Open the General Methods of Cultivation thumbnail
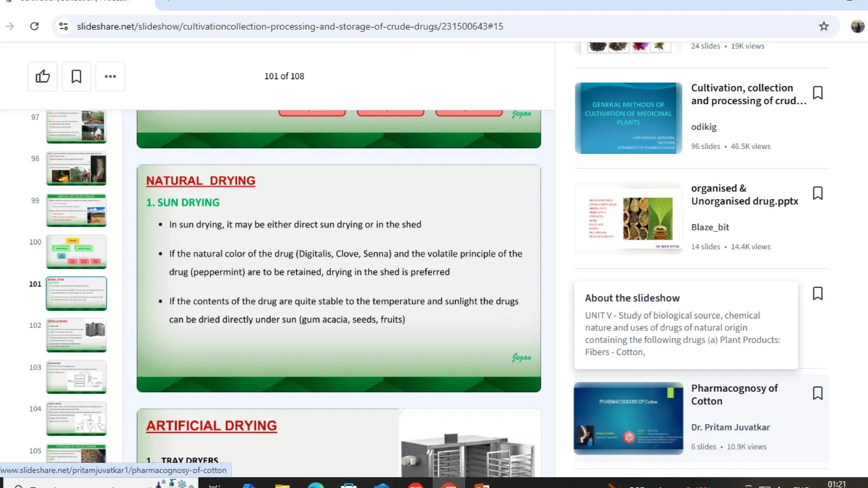Screen dimensions: 868x488 (628, 118)
